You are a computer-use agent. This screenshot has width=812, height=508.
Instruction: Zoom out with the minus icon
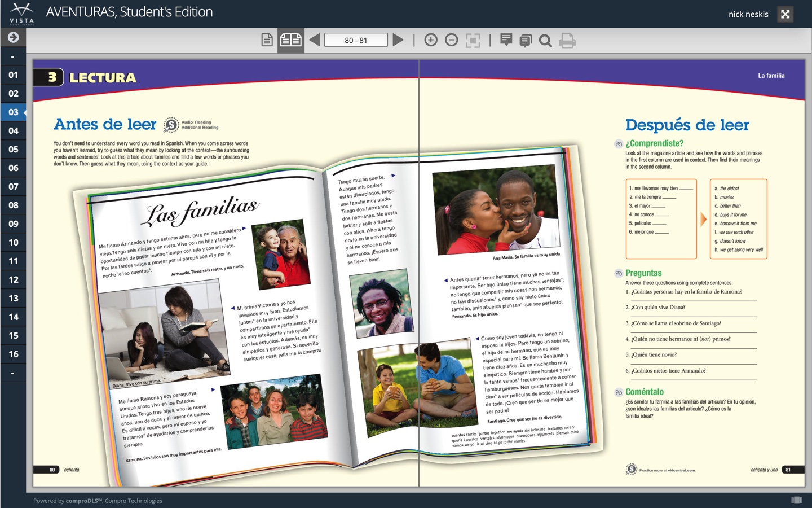[451, 40]
